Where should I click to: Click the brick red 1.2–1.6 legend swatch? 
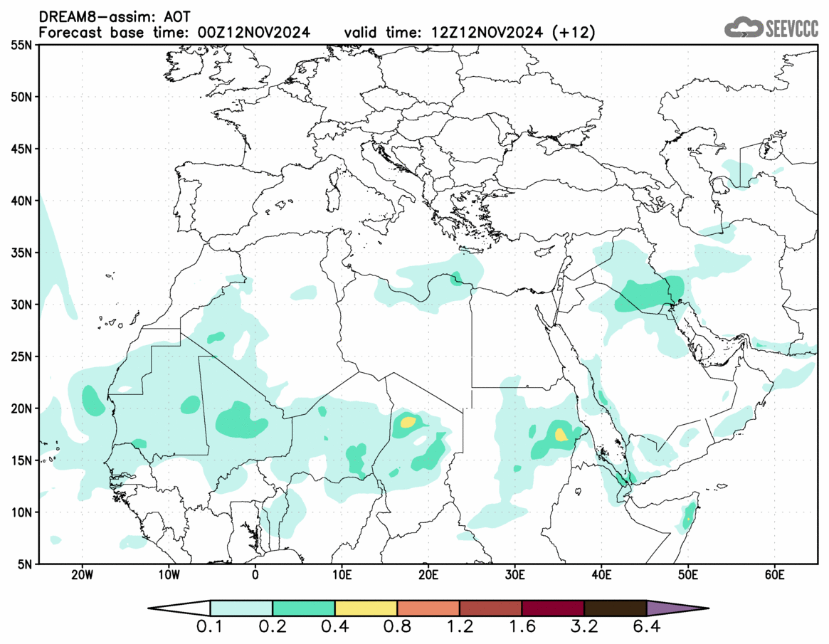pyautogui.click(x=490, y=608)
